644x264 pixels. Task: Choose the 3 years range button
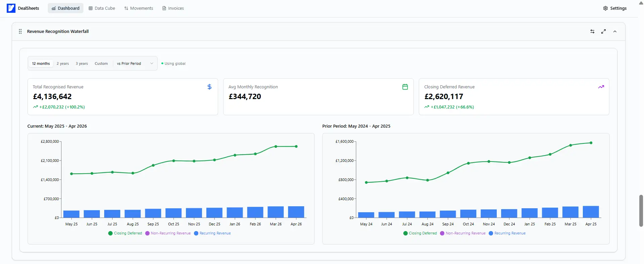[82, 63]
